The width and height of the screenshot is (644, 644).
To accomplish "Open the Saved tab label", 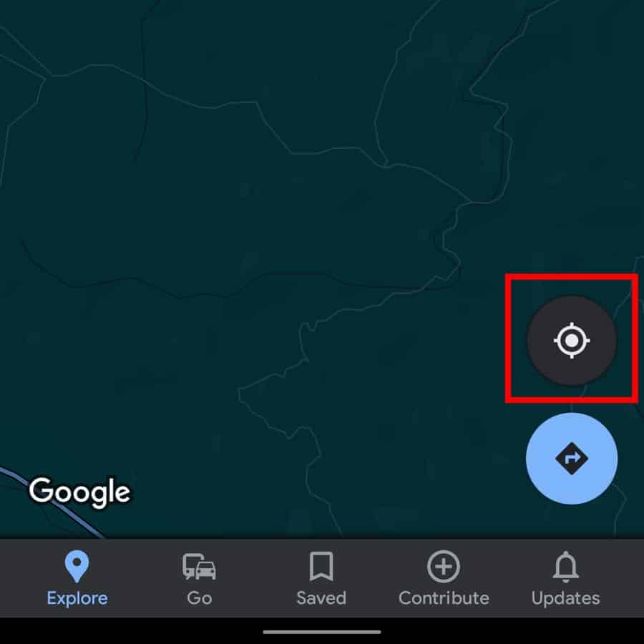I will pos(321,598).
